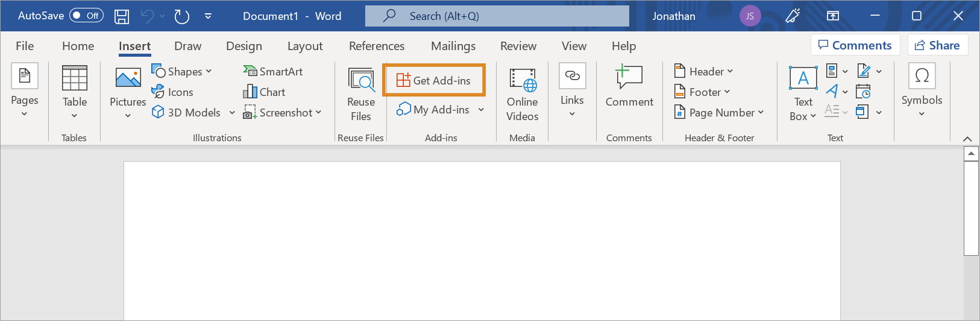Screen dimensions: 980x321
Task: Open the File tab
Action: click(x=25, y=46)
